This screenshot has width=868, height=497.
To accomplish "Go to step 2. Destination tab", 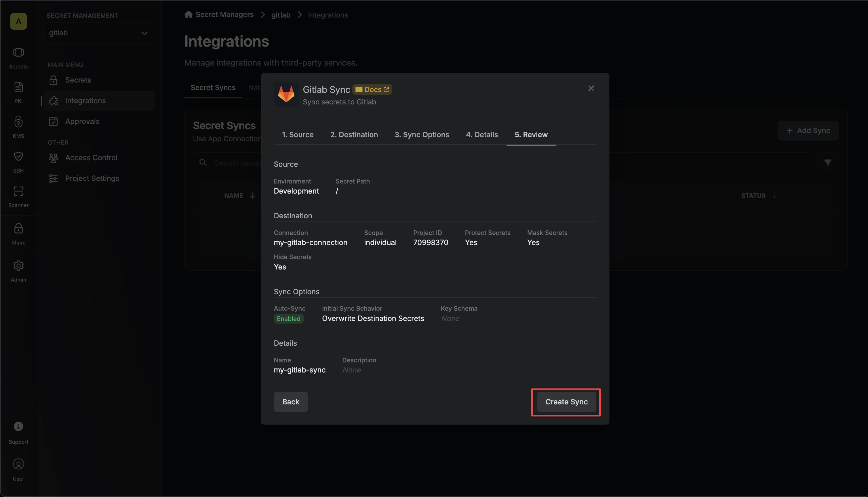I will (x=354, y=135).
